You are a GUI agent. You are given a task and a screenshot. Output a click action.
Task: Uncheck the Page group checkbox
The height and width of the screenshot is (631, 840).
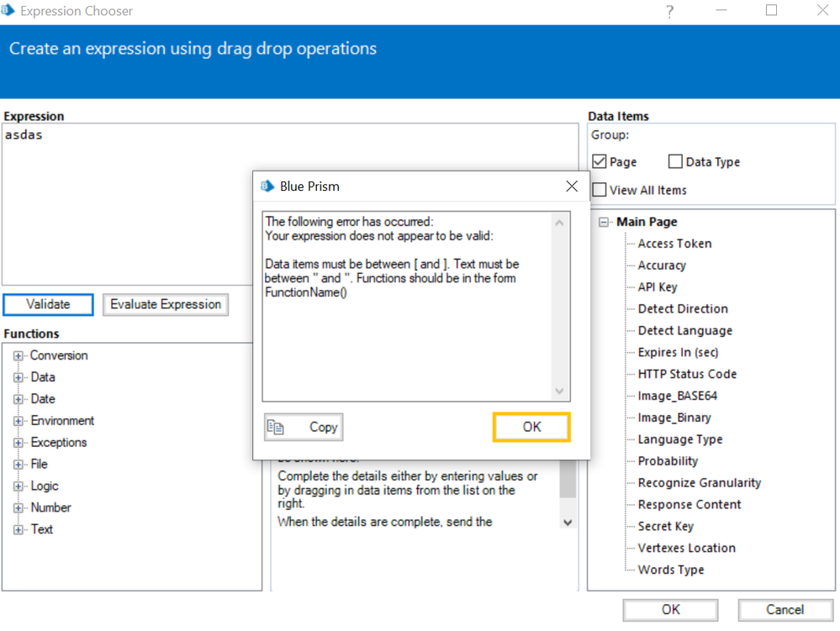tap(600, 161)
